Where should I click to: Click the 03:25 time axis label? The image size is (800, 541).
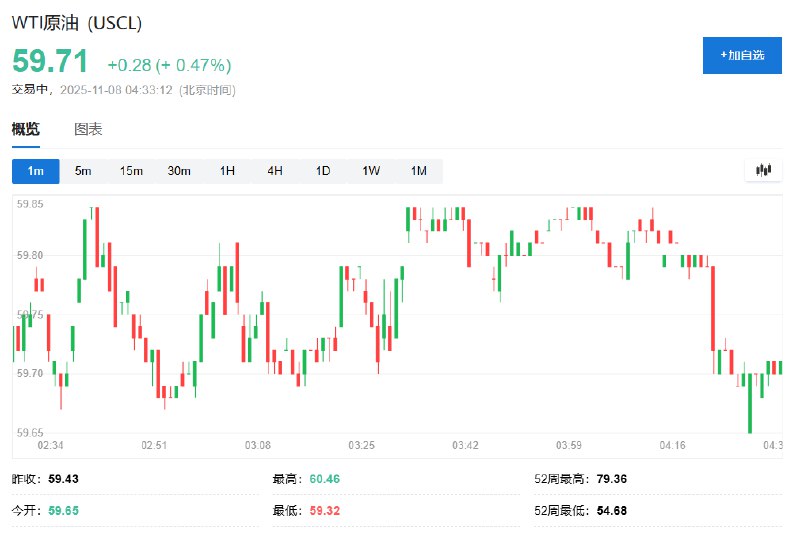(361, 445)
